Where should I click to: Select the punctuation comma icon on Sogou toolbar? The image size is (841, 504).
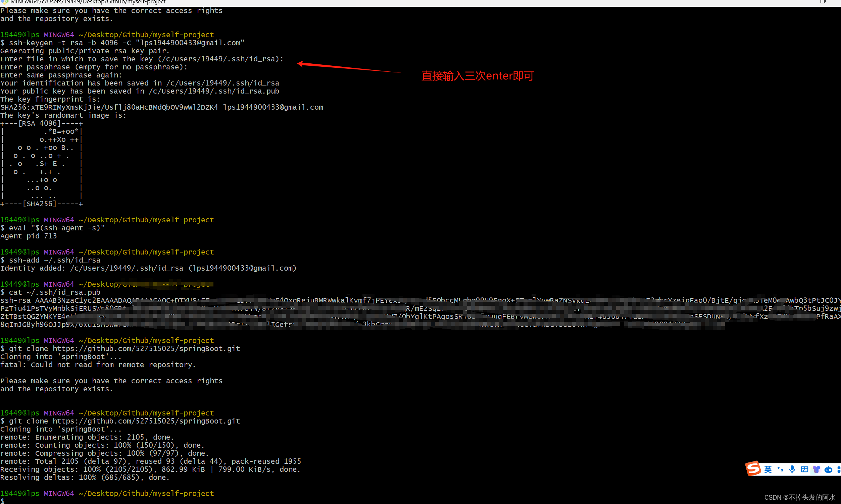pyautogui.click(x=781, y=469)
